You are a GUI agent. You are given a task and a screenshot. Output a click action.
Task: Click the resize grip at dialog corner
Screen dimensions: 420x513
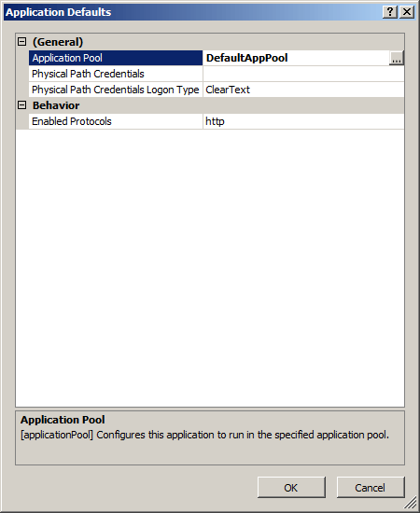point(411,503)
